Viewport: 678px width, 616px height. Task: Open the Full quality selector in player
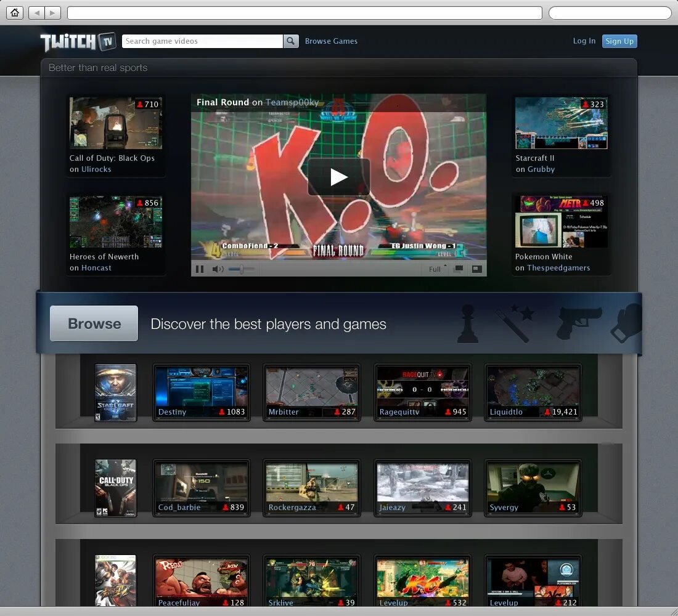coord(437,269)
